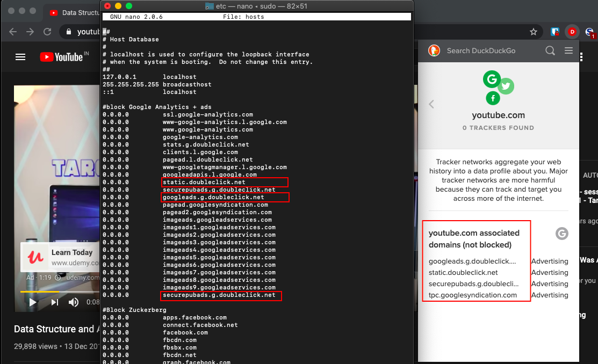This screenshot has width=598, height=364.
Task: Click the partly hidden Chrome extension with red badge
Action: pyautogui.click(x=590, y=33)
